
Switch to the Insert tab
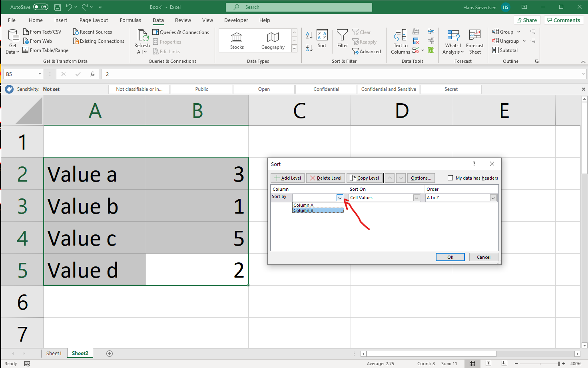point(61,20)
